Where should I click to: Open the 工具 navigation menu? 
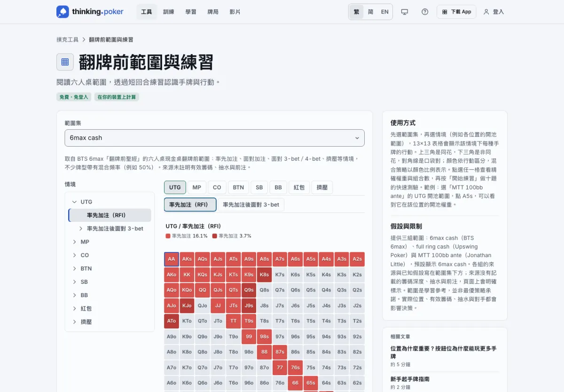147,12
